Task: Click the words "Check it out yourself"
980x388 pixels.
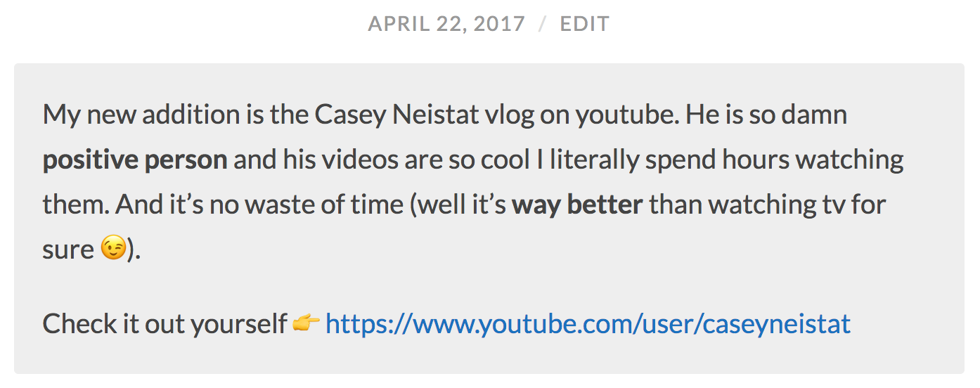Action: pos(165,324)
